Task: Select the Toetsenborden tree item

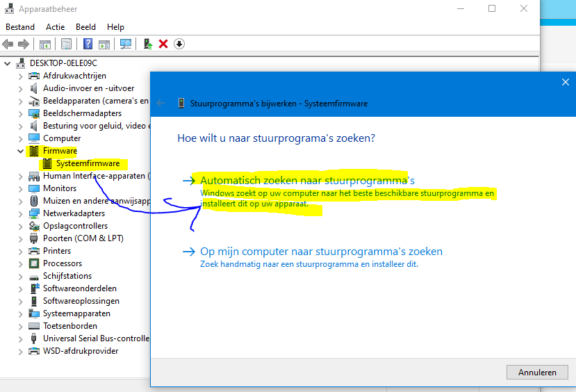Action: pos(71,326)
